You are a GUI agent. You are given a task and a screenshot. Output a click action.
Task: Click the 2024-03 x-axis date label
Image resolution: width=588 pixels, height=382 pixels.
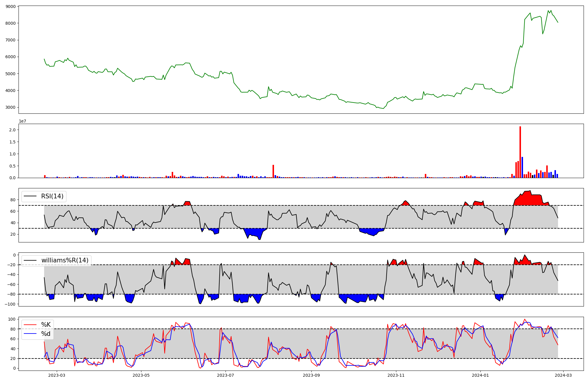click(x=563, y=375)
